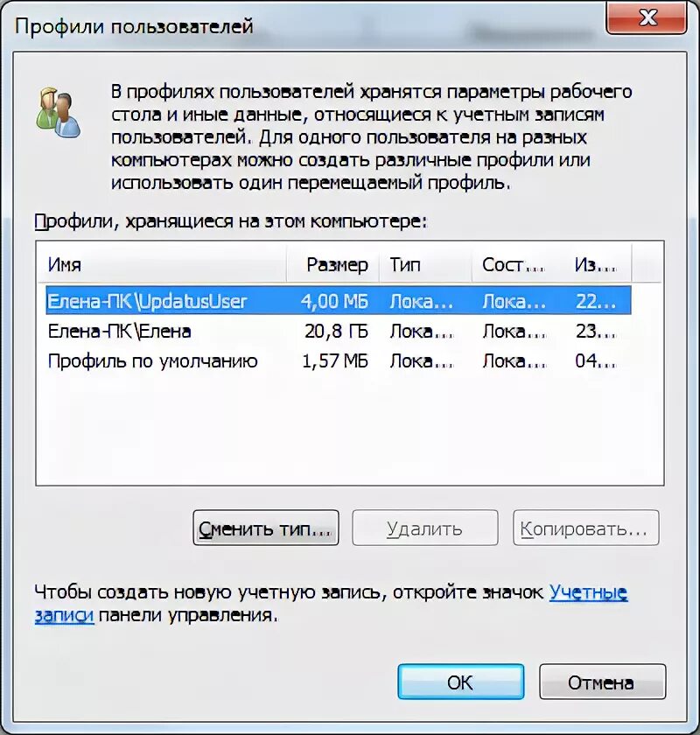Click the 1,57 МБ size cell
Image resolution: width=700 pixels, height=735 pixels.
coord(335,361)
